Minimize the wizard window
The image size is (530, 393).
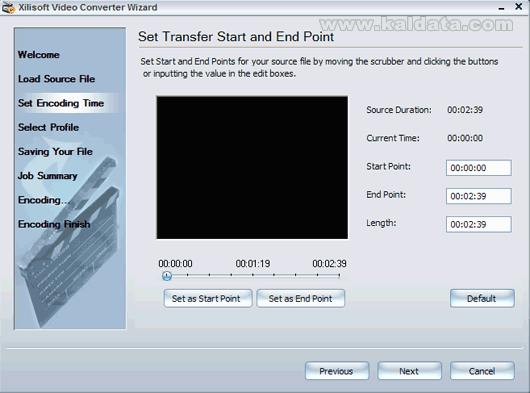pyautogui.click(x=502, y=7)
